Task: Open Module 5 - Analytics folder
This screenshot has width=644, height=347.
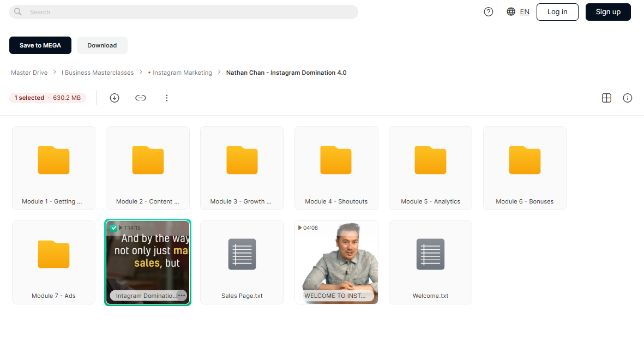Action: pos(430,167)
